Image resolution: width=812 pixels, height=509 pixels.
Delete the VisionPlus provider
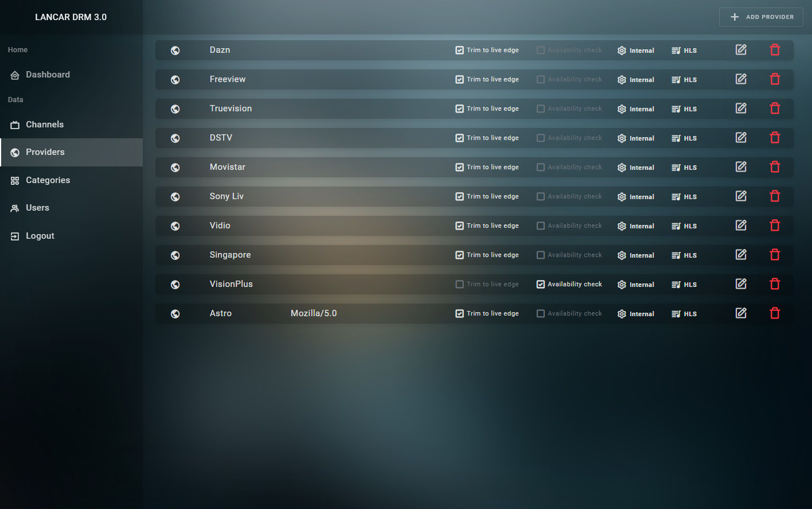(x=775, y=284)
